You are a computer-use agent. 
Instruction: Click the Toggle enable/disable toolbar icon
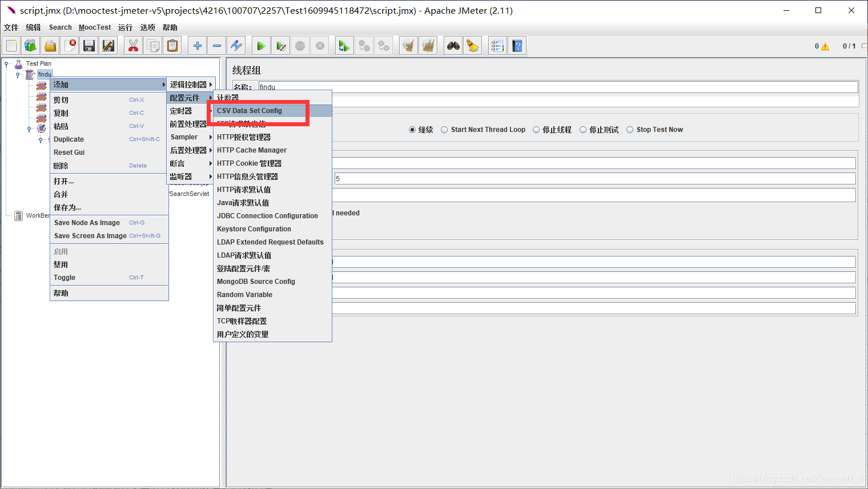click(x=236, y=46)
